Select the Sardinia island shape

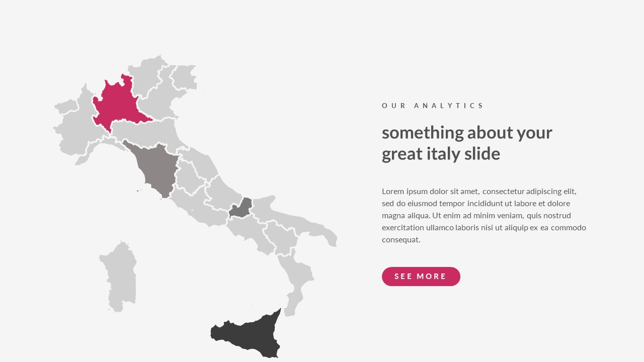point(118,277)
